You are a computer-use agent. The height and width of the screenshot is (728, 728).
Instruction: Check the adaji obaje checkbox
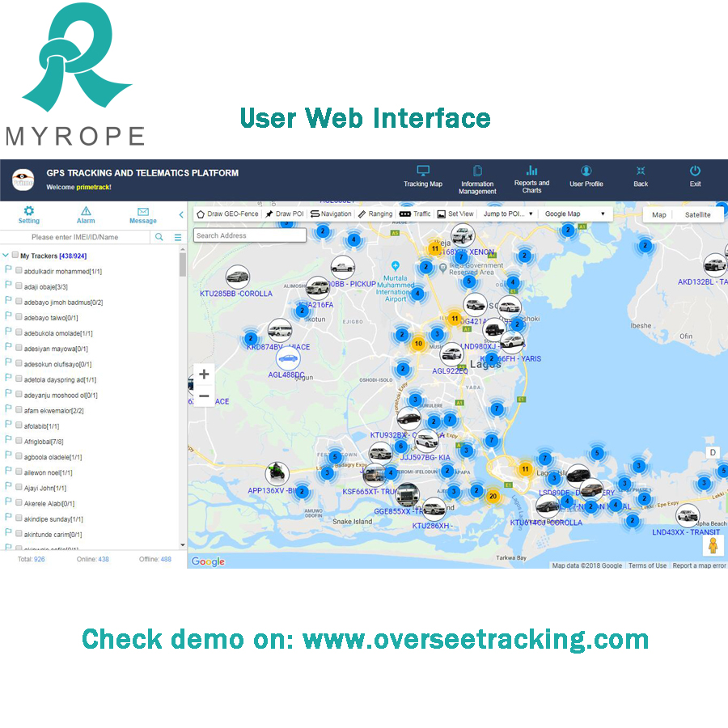point(19,286)
